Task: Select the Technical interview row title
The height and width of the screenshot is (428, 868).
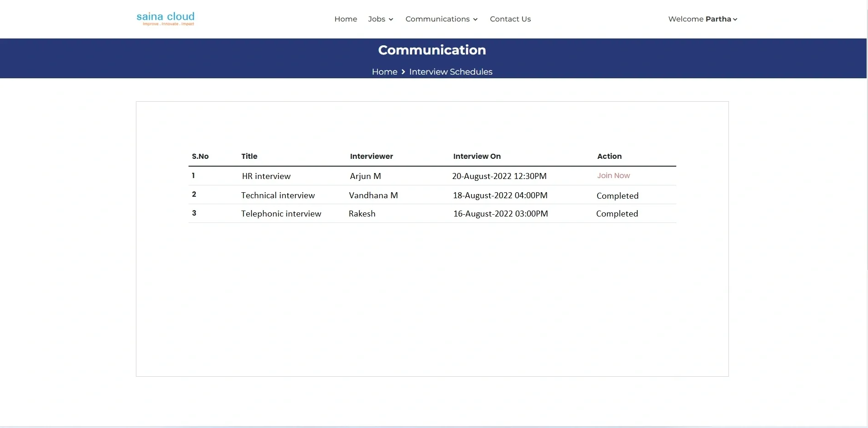Action: click(x=278, y=195)
